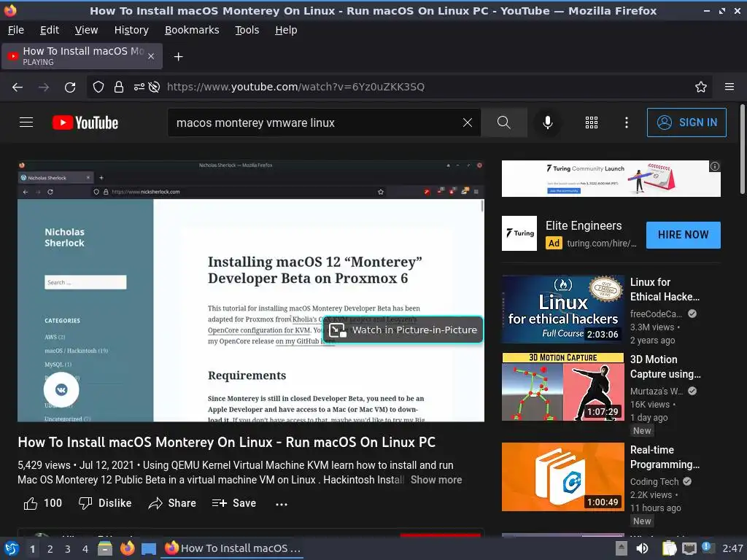Expand the description with Show more
This screenshot has height=560, width=747.
tap(436, 480)
